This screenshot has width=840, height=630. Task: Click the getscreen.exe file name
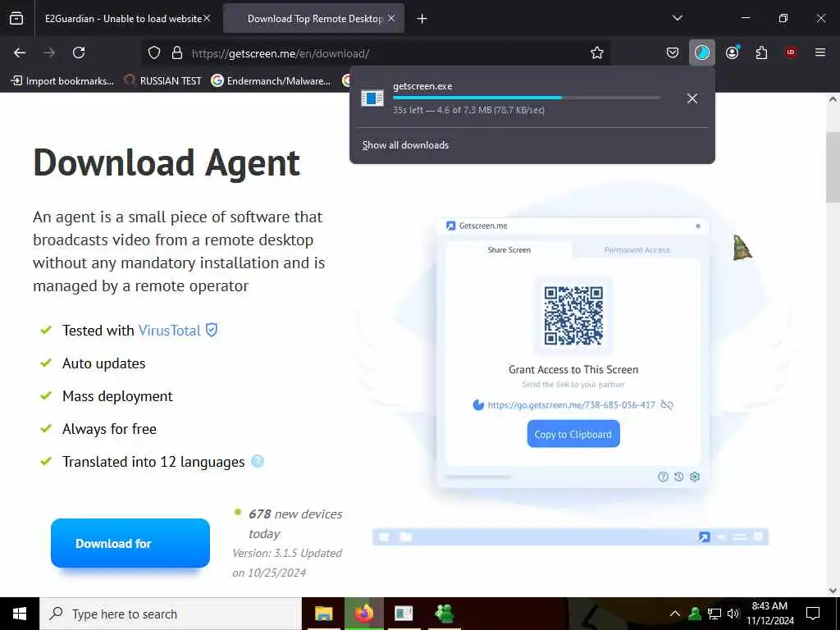point(422,86)
